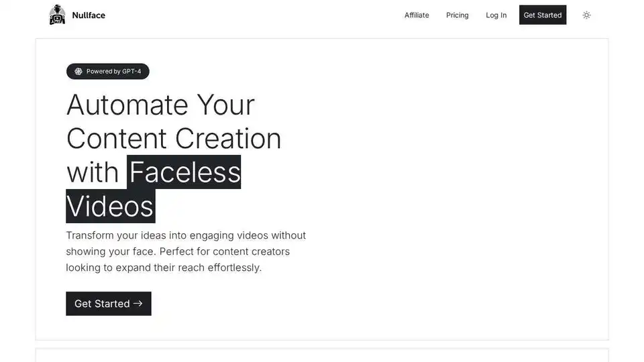Click the Get Started button below description
The width and height of the screenshot is (644, 362).
[x=109, y=304]
